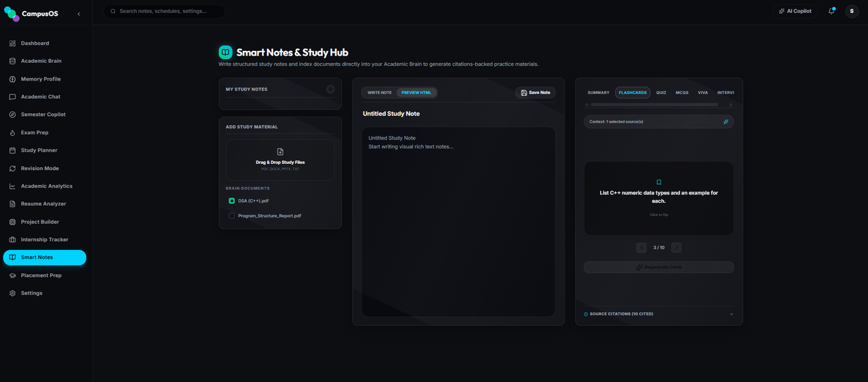Open Resume Analyzer
The image size is (868, 382).
[45, 204]
